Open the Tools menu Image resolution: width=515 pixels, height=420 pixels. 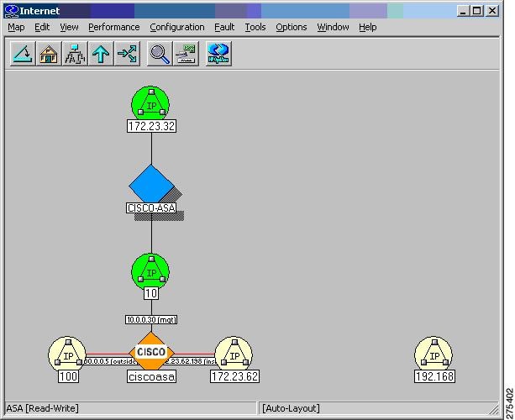[255, 27]
